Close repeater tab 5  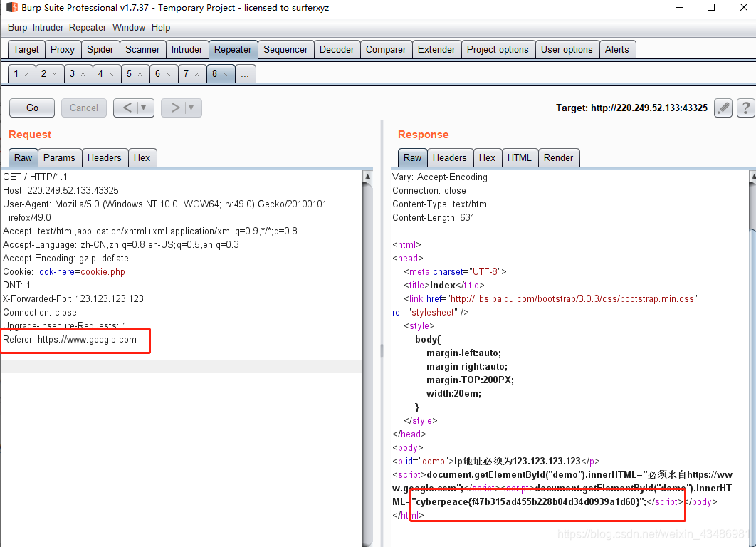click(x=140, y=74)
